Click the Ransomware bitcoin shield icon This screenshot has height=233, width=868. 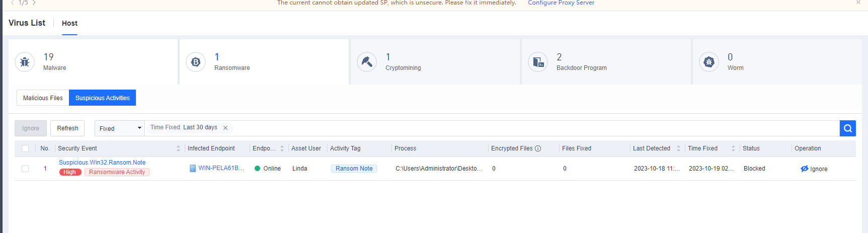point(196,62)
